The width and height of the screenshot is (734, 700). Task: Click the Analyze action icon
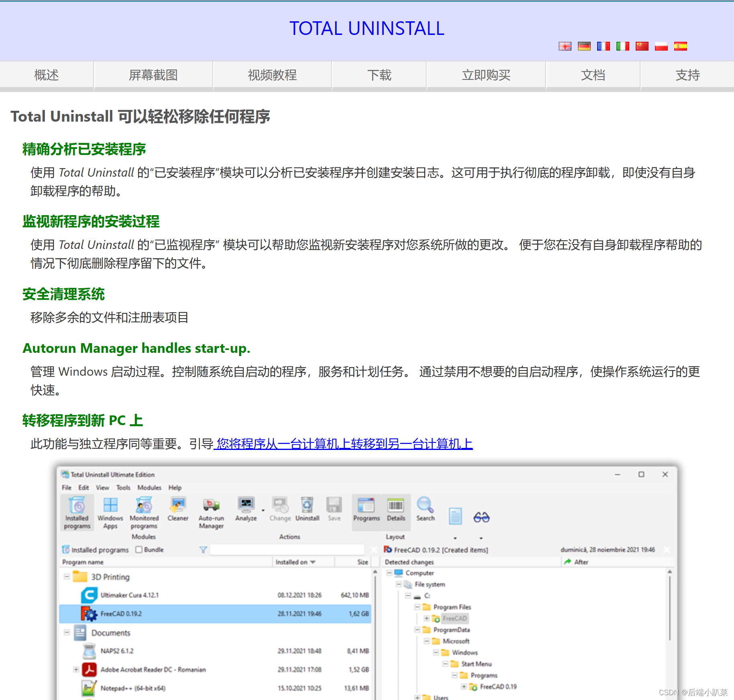click(246, 509)
